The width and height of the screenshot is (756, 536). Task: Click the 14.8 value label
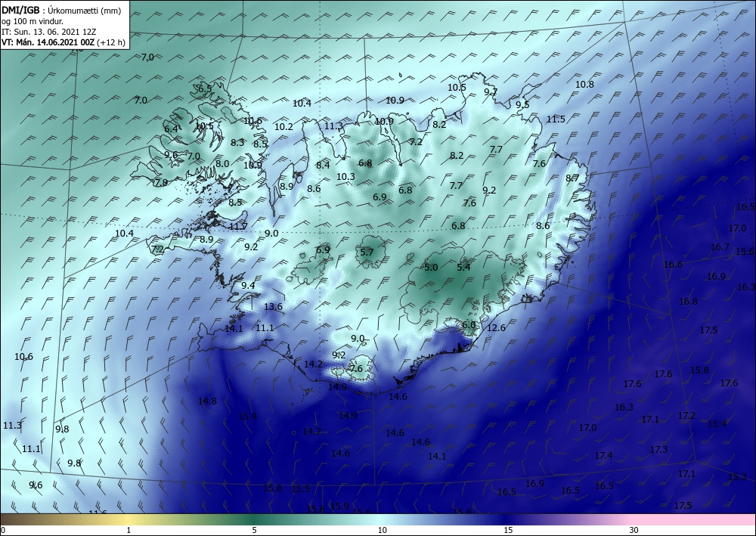[207, 401]
